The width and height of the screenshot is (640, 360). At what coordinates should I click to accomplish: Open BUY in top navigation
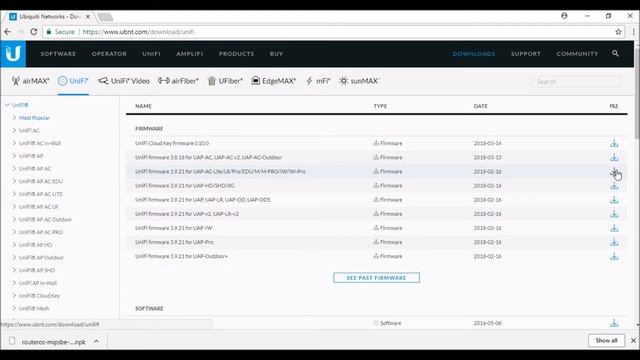(x=276, y=54)
